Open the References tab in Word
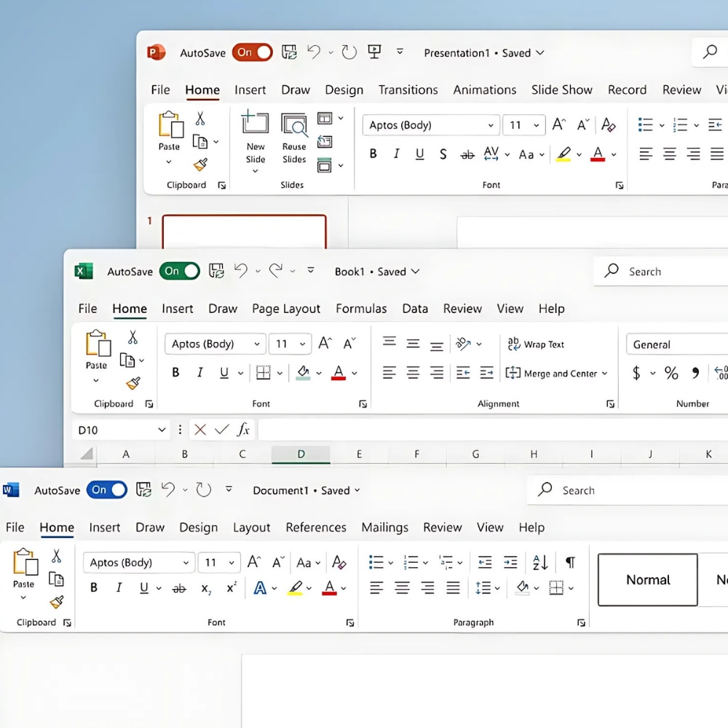 [316, 527]
